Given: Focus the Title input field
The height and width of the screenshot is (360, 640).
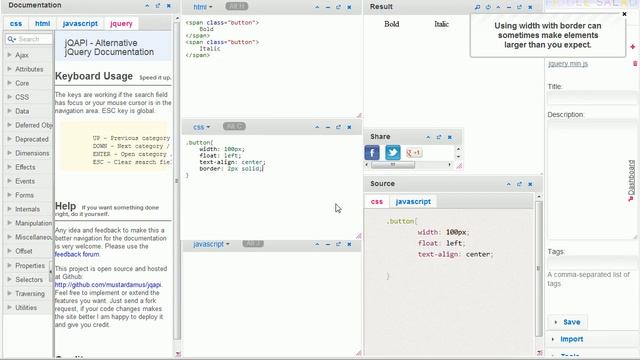Looking at the screenshot, I should [591, 98].
